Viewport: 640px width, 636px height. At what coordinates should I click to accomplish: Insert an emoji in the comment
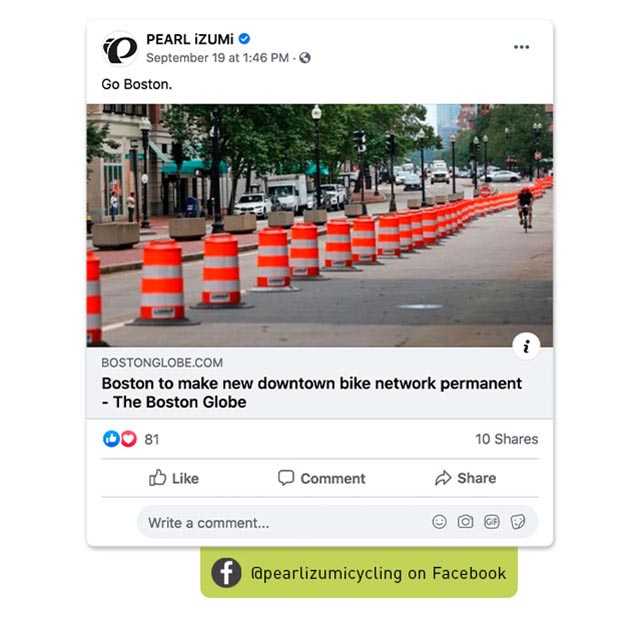[x=439, y=522]
